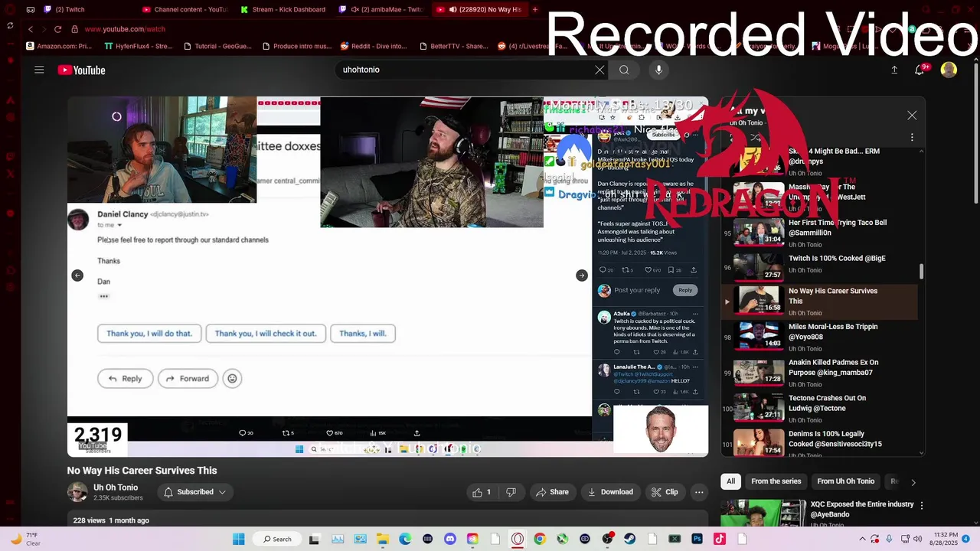980x551 pixels.
Task: Open the Windows Start menu
Action: point(238,539)
